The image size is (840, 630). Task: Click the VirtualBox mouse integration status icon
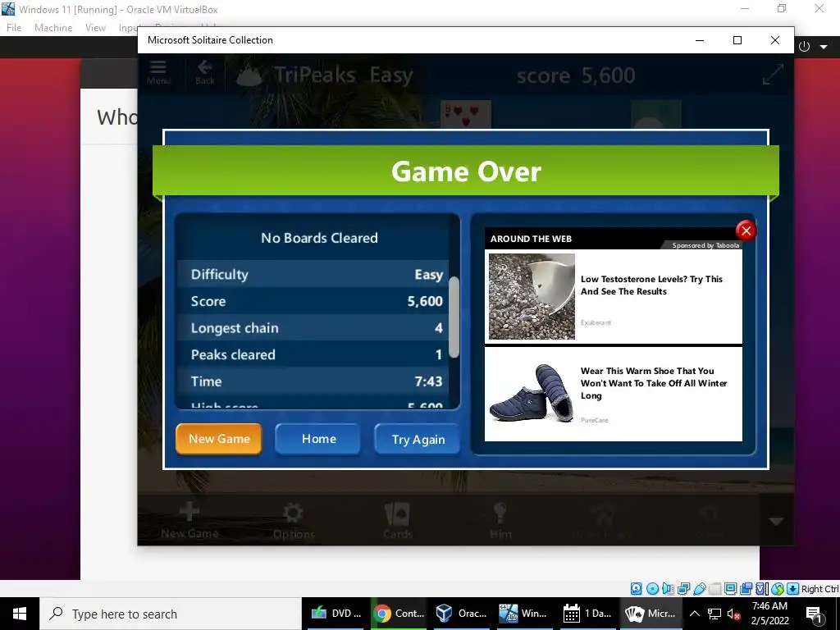pyautogui.click(x=778, y=589)
